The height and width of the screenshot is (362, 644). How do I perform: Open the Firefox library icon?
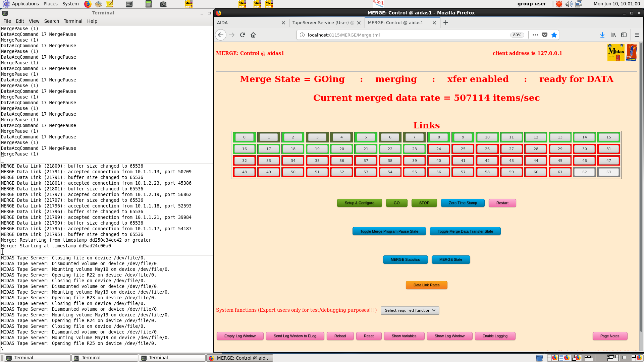613,35
